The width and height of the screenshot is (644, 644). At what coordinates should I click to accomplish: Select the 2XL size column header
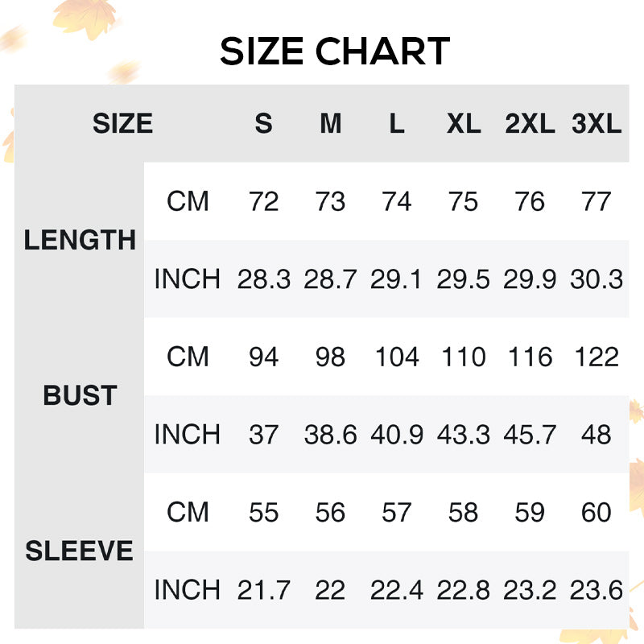point(530,124)
